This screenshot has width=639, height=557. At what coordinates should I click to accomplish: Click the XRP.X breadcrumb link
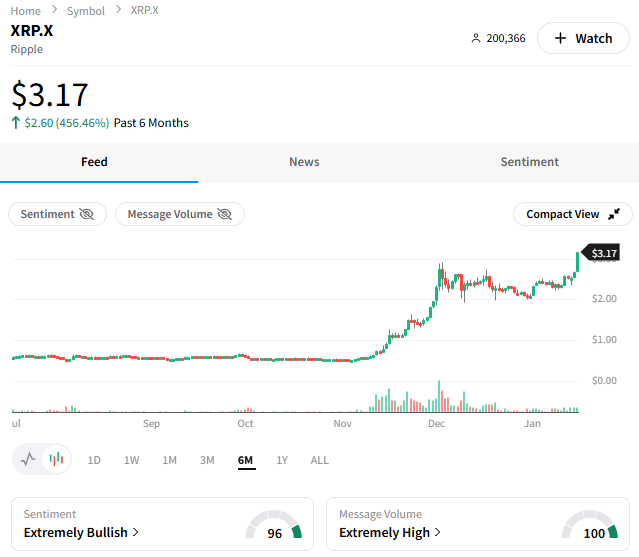(144, 10)
